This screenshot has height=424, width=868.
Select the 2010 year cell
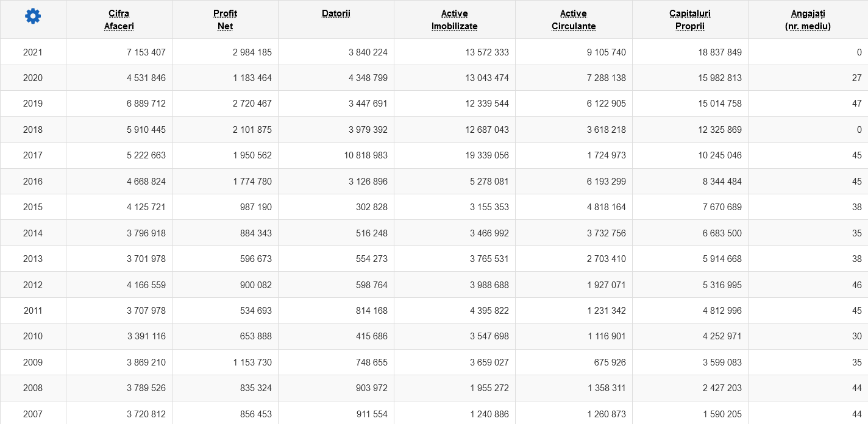click(x=33, y=336)
